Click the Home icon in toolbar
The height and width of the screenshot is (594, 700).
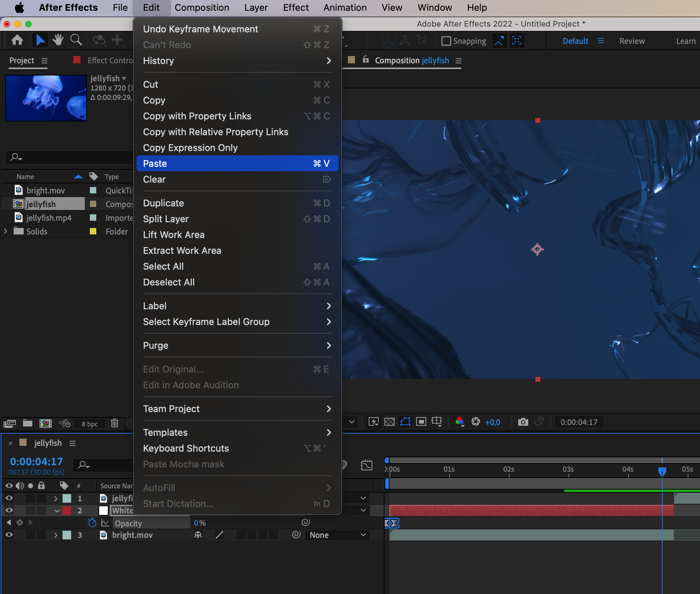click(17, 40)
